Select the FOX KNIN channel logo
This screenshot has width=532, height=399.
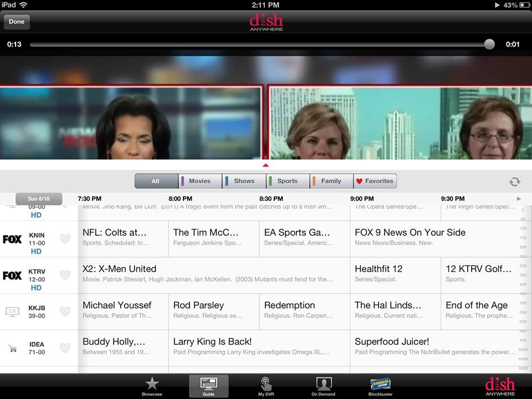[x=12, y=239]
